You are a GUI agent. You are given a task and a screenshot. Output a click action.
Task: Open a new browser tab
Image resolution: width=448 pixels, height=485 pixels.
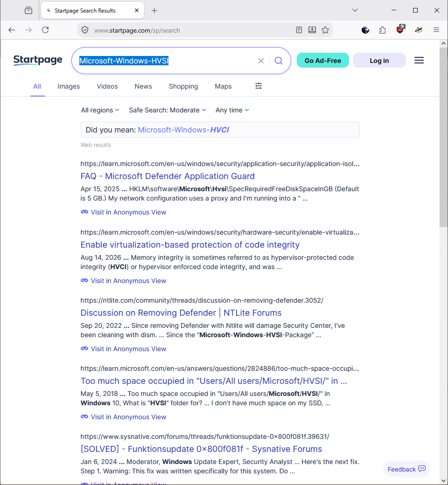(x=154, y=11)
